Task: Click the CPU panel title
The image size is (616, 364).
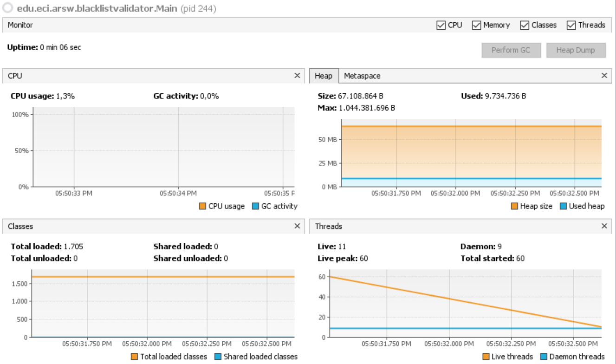Action: click(x=15, y=76)
